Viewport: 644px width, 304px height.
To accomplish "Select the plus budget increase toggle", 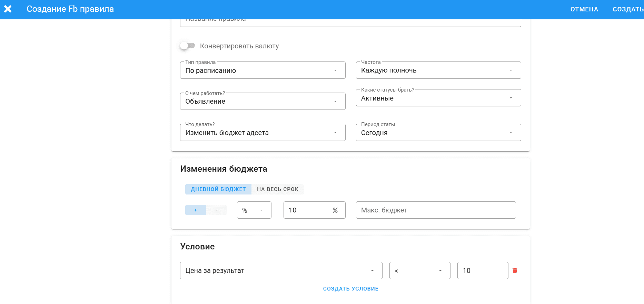I will click(196, 210).
